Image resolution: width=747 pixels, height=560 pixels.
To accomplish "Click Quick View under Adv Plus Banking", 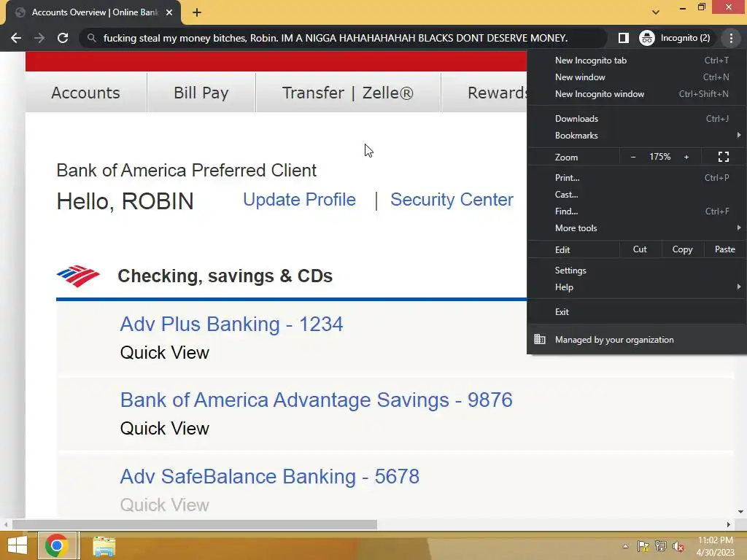I will click(164, 353).
